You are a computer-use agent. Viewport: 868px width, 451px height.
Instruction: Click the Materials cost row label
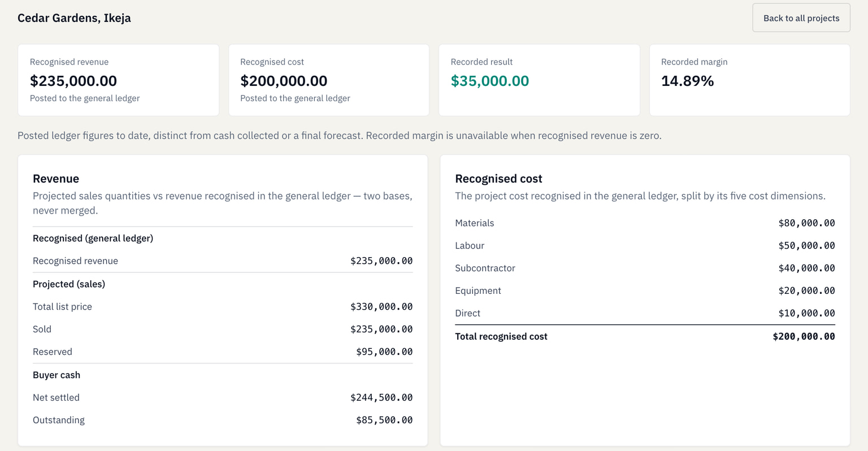coord(475,223)
